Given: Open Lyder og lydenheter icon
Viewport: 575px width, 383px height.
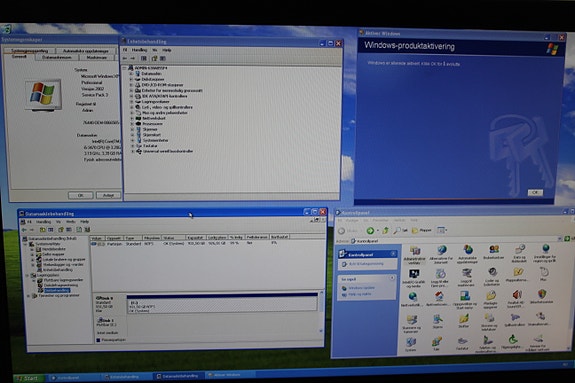Looking at the screenshot, I should 492,276.
